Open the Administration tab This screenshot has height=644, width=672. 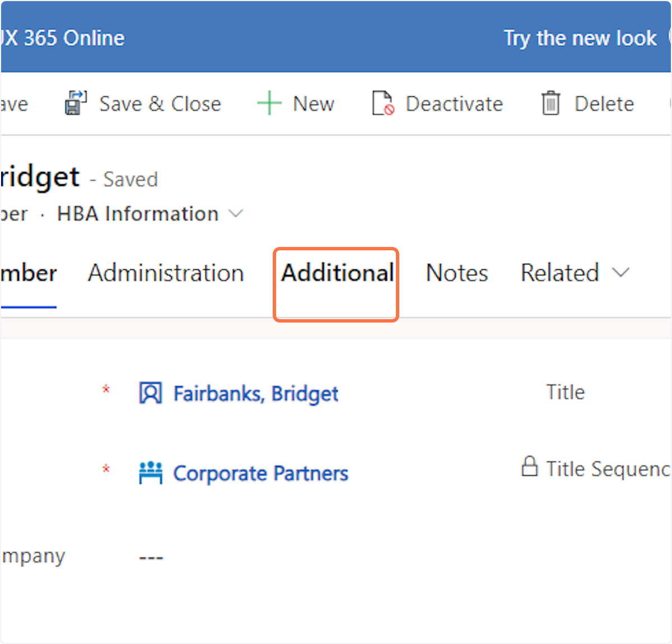(166, 273)
